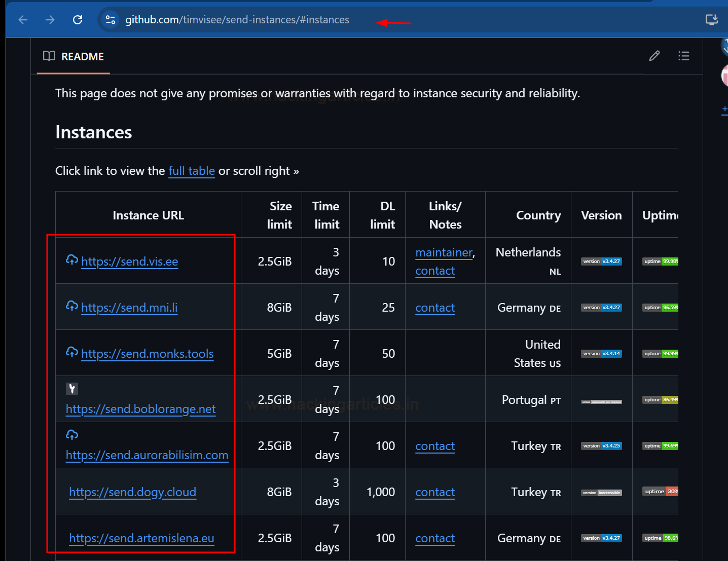Image resolution: width=728 pixels, height=561 pixels.
Task: Open https://send.boblorange.net instance link
Action: [141, 409]
